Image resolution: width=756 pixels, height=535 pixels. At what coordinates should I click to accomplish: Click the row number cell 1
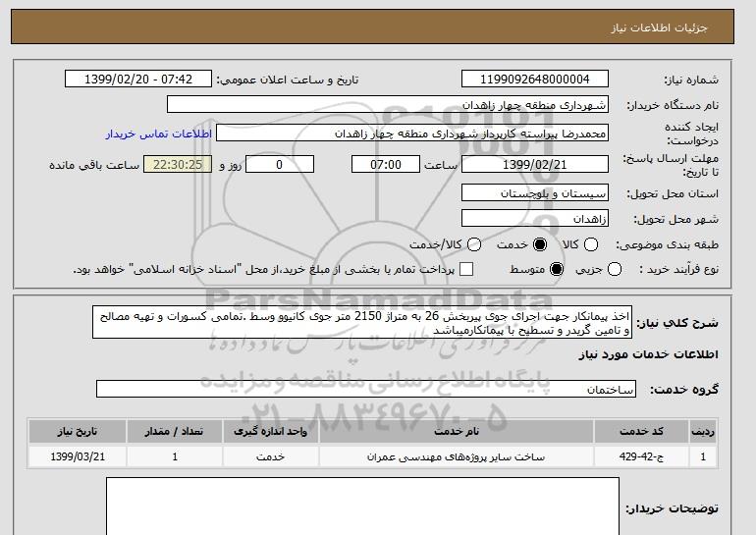[x=703, y=456]
